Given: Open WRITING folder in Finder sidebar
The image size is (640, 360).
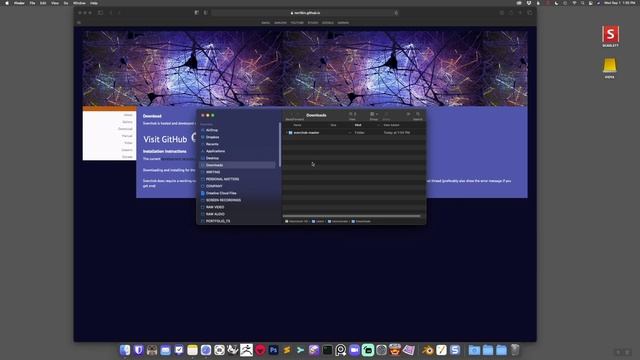Looking at the screenshot, I should 213,172.
